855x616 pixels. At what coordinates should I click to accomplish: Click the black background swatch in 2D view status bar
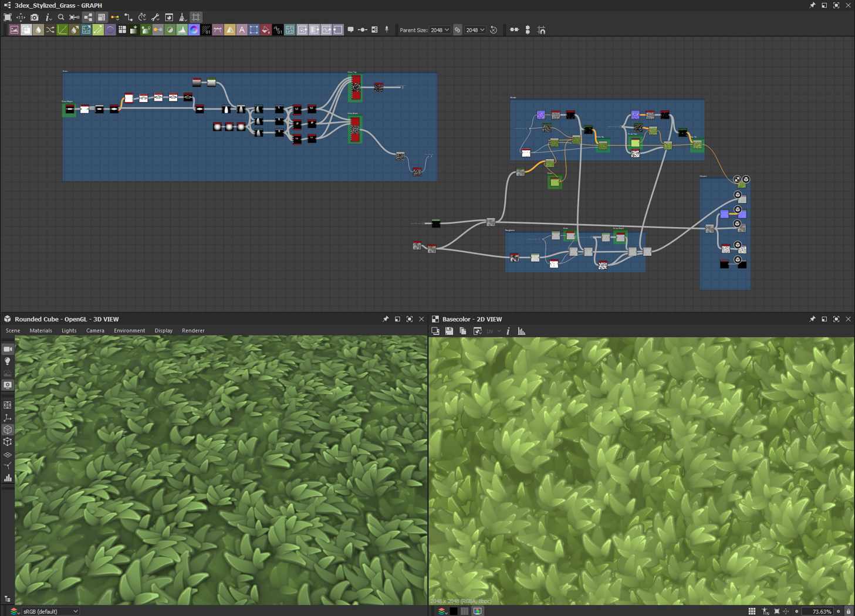(x=454, y=611)
